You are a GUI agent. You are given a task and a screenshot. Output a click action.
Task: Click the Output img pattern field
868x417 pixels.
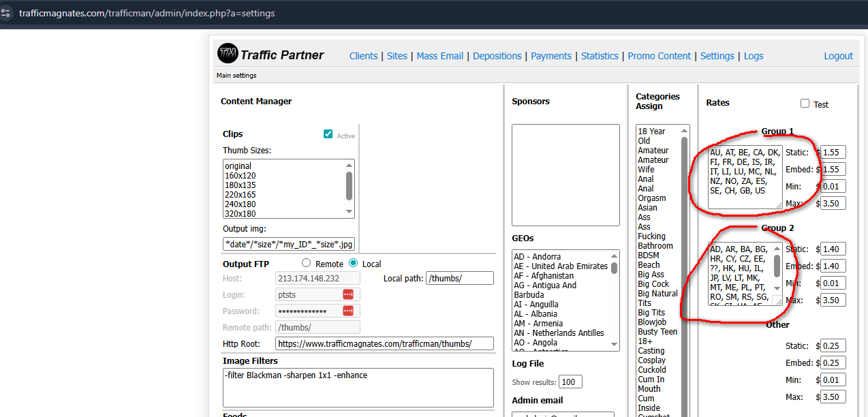[x=289, y=244]
